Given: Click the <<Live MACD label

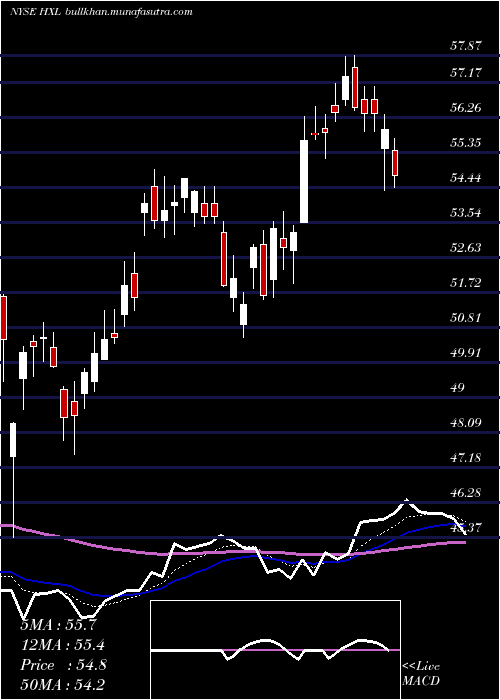Looking at the screenshot, I should [x=421, y=674].
